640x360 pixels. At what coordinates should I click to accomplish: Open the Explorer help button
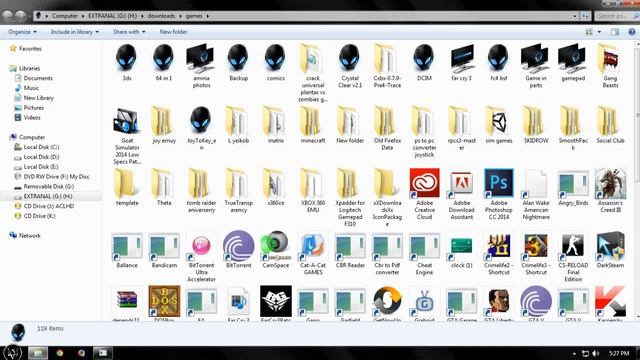pyautogui.click(x=631, y=32)
